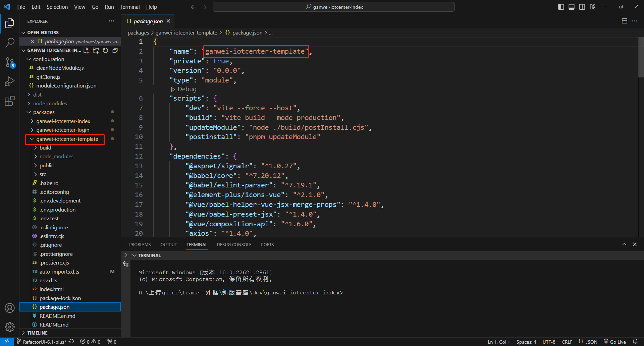
Task: Click the New File icon in explorer
Action: [86, 51]
